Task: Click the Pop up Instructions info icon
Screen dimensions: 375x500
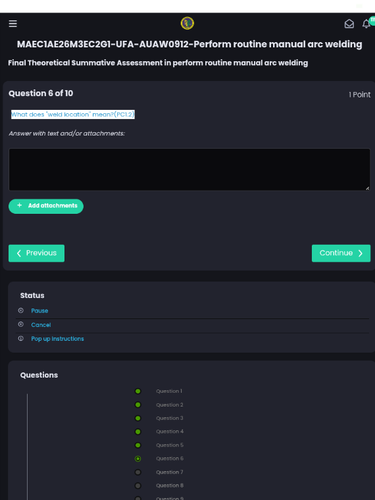Action: click(21, 338)
